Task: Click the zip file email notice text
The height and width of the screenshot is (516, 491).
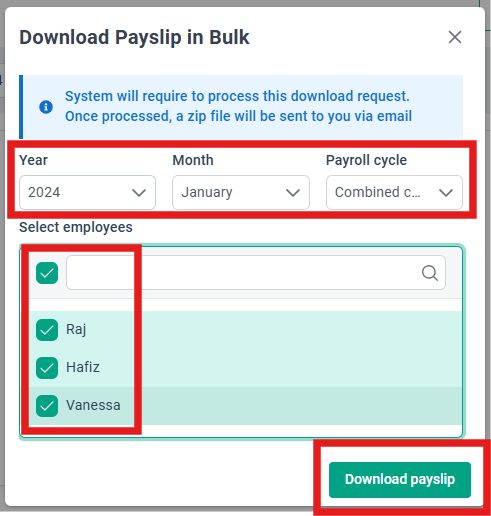Action: [238, 116]
